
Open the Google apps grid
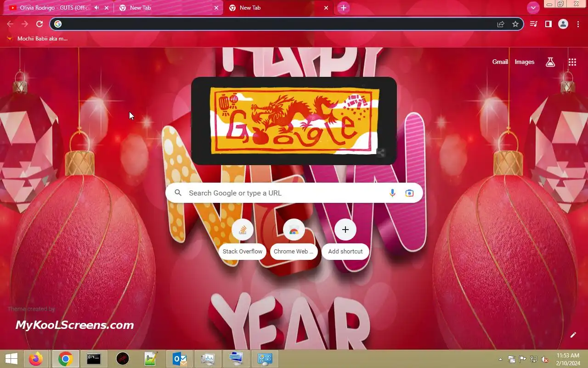[x=572, y=62]
